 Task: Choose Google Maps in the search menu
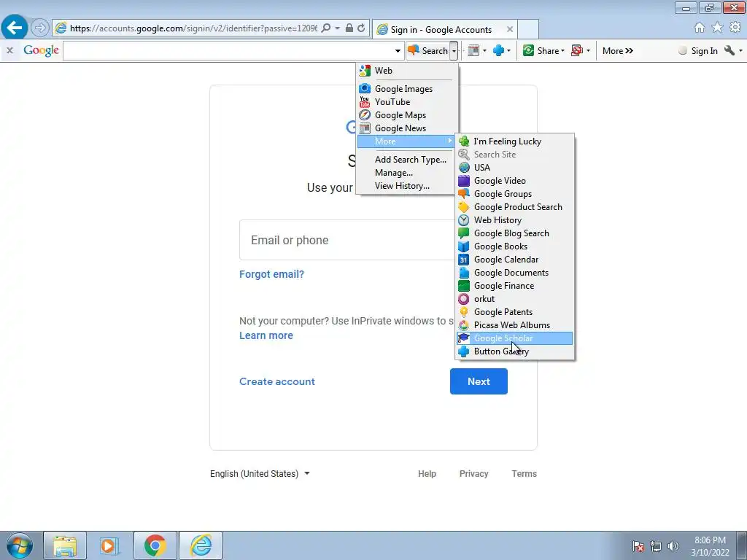(407, 114)
